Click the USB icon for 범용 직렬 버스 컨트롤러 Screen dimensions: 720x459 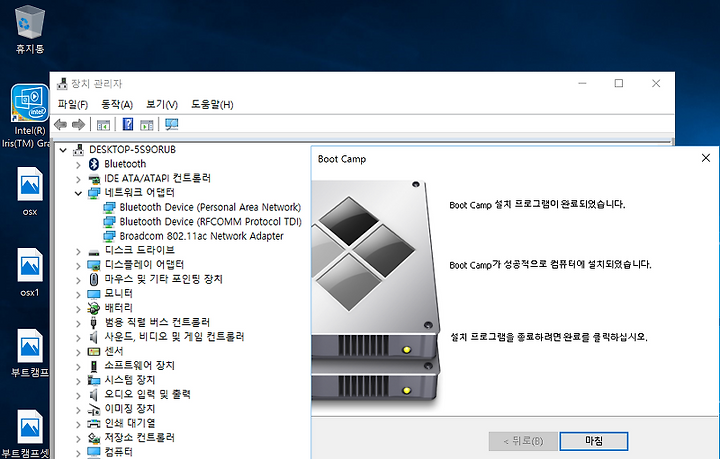coord(94,323)
